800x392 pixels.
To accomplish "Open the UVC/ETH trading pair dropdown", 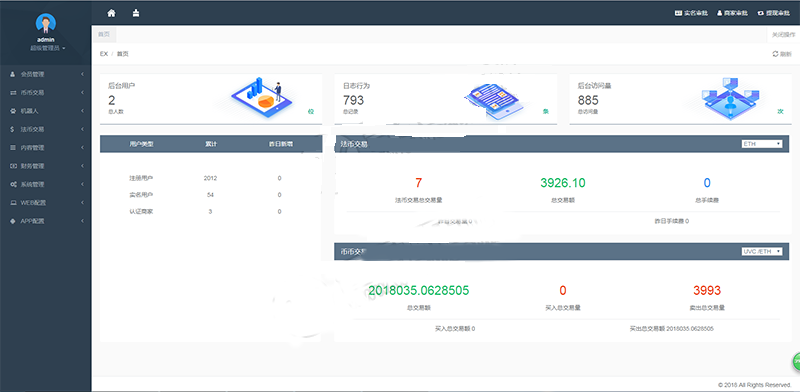I will tap(762, 251).
